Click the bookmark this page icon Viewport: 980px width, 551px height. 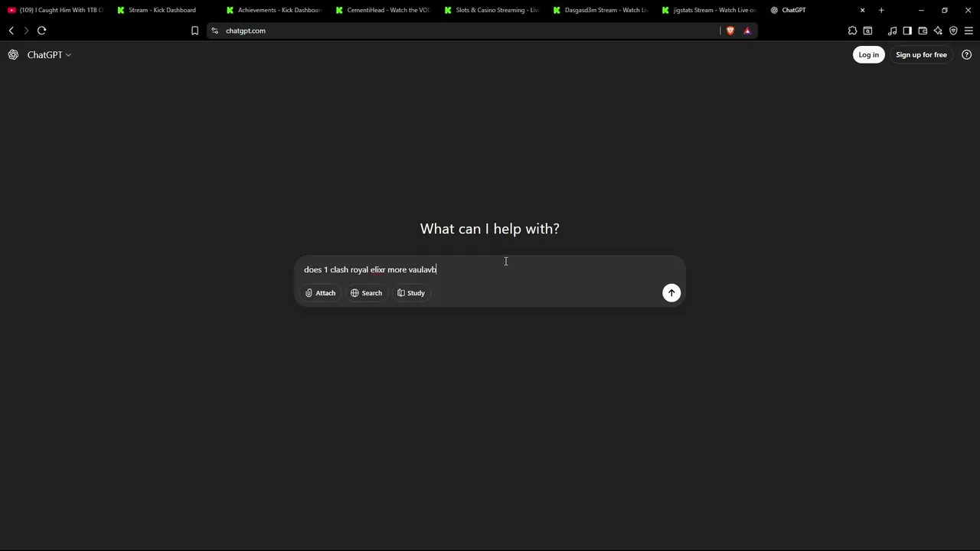pos(194,31)
